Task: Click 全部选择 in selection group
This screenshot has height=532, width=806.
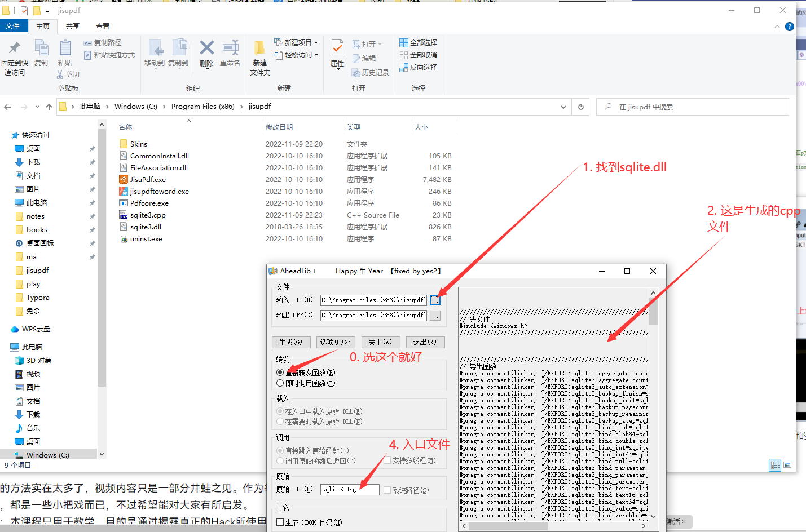Action: point(419,43)
